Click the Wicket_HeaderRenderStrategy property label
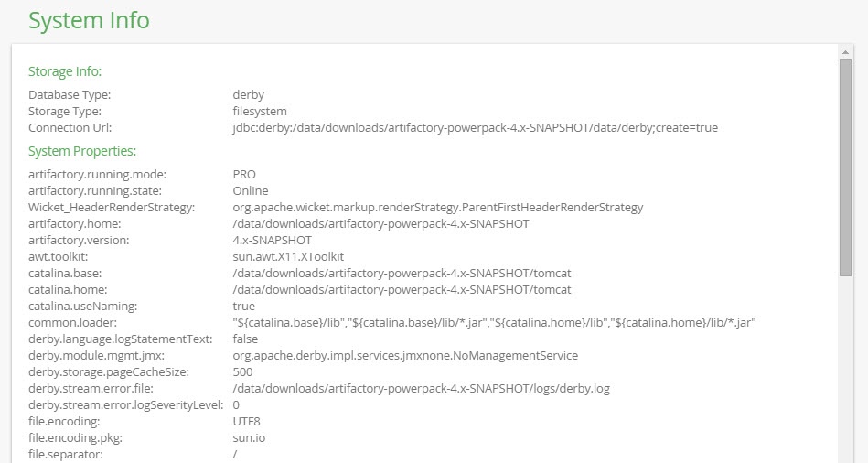This screenshot has height=463, width=868. pos(112,208)
